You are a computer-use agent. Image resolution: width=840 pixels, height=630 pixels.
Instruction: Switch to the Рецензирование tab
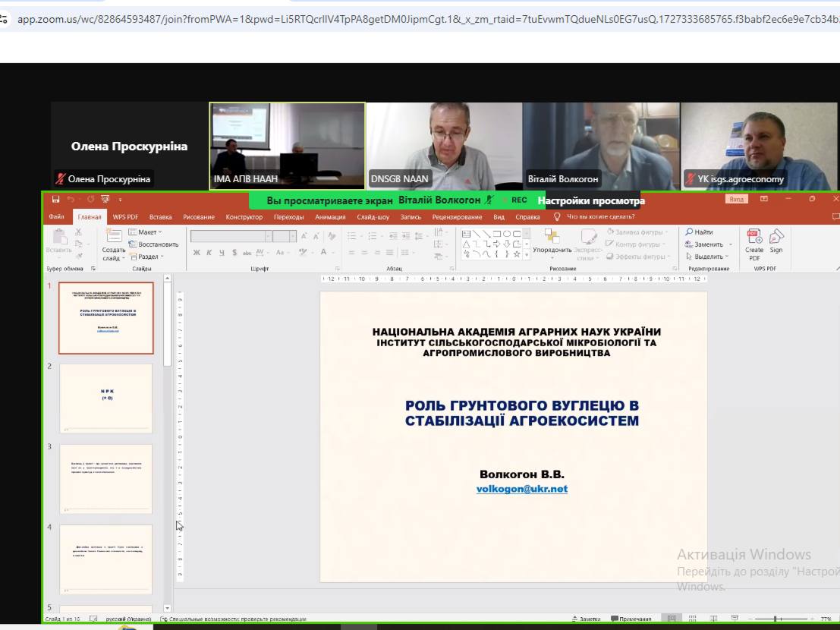tap(457, 217)
